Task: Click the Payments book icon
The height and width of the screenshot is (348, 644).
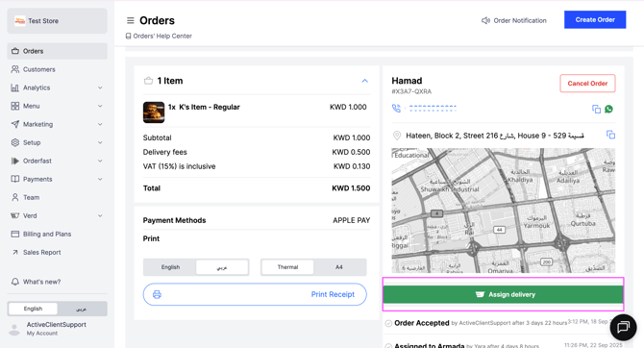Action: (x=15, y=179)
